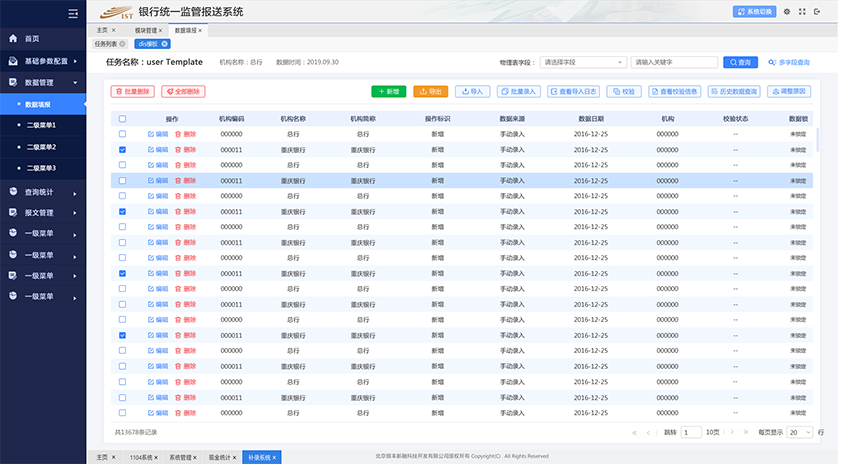Image resolution: width=841 pixels, height=464 pixels.
Task: Toggle the select-all checkbox in the table header
Action: (x=123, y=118)
